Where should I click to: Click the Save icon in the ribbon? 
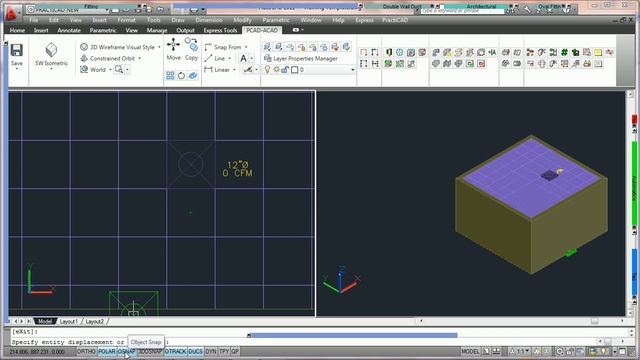tap(16, 51)
